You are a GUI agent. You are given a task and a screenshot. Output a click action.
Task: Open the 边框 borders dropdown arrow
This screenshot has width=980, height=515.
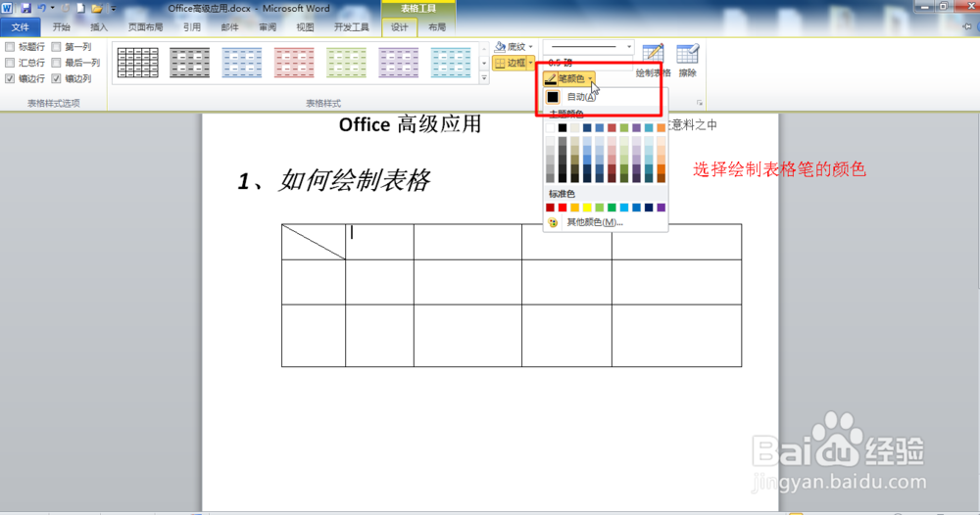[x=530, y=63]
